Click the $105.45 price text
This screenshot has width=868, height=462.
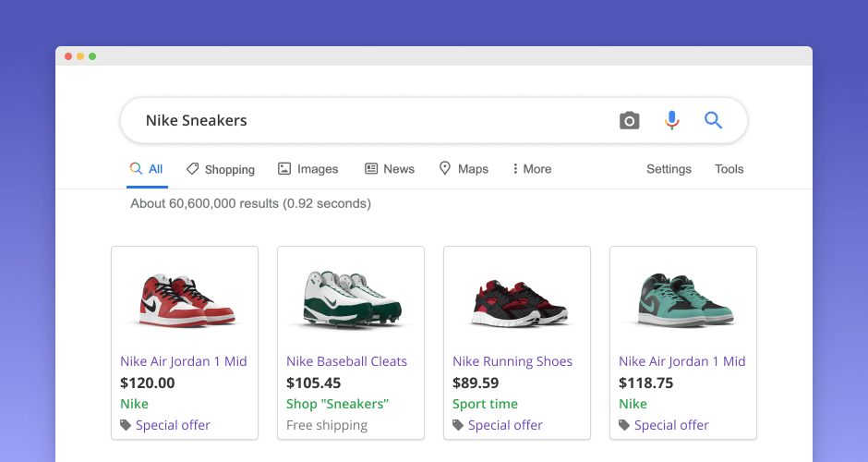click(x=313, y=383)
